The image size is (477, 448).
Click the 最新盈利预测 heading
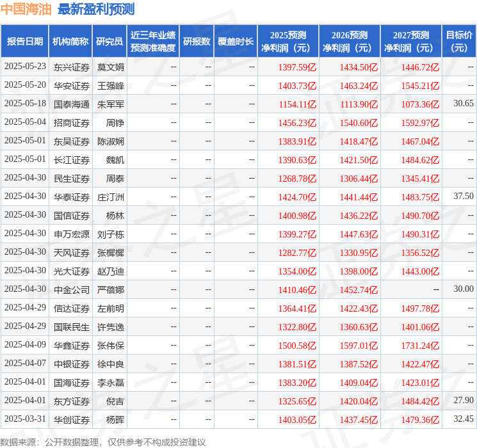tap(96, 9)
